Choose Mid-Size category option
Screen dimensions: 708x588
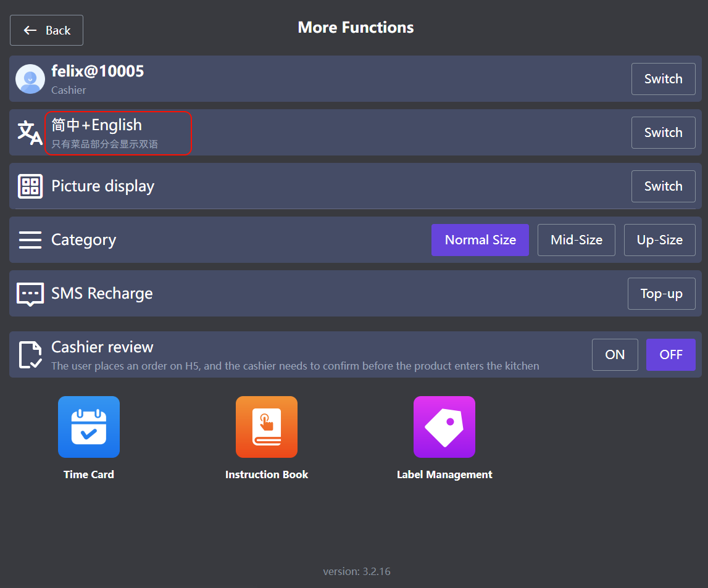tap(577, 240)
